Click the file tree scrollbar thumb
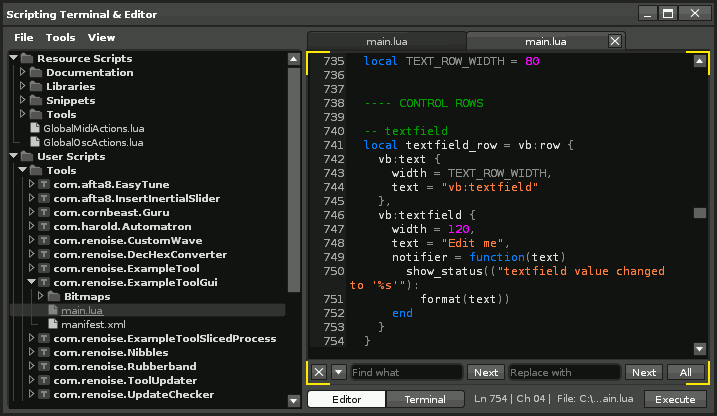 pos(294,179)
